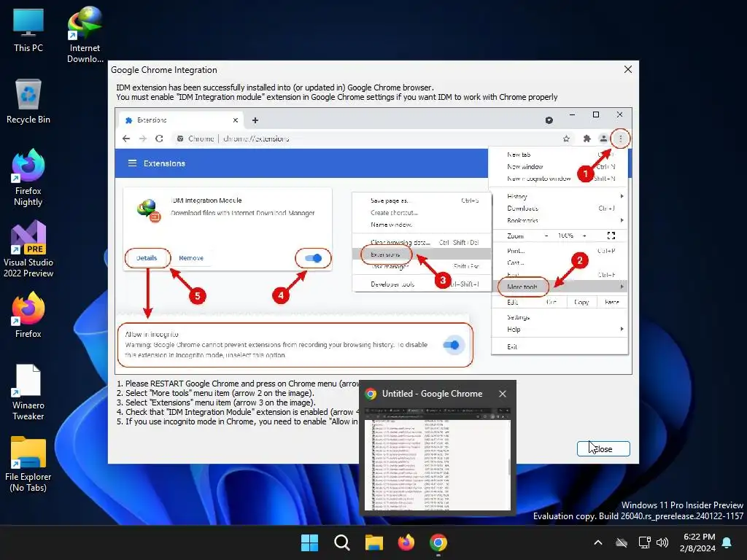Expand the History submenu arrow
Viewport: 747px width, 560px height.
coord(622,196)
